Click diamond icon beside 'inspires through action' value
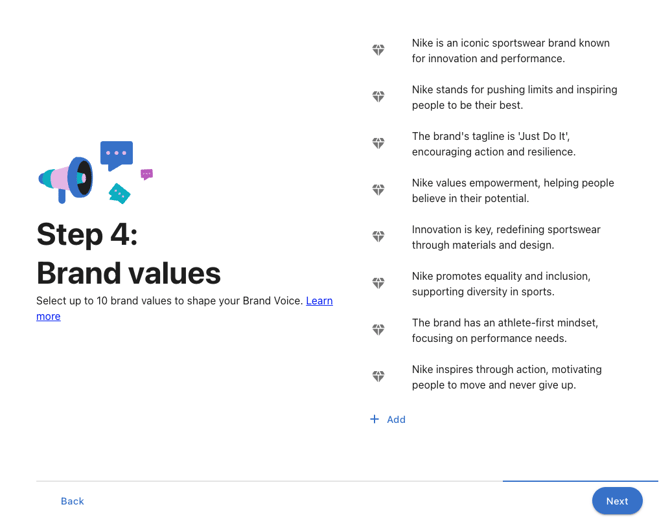The image size is (670, 522). (x=378, y=376)
